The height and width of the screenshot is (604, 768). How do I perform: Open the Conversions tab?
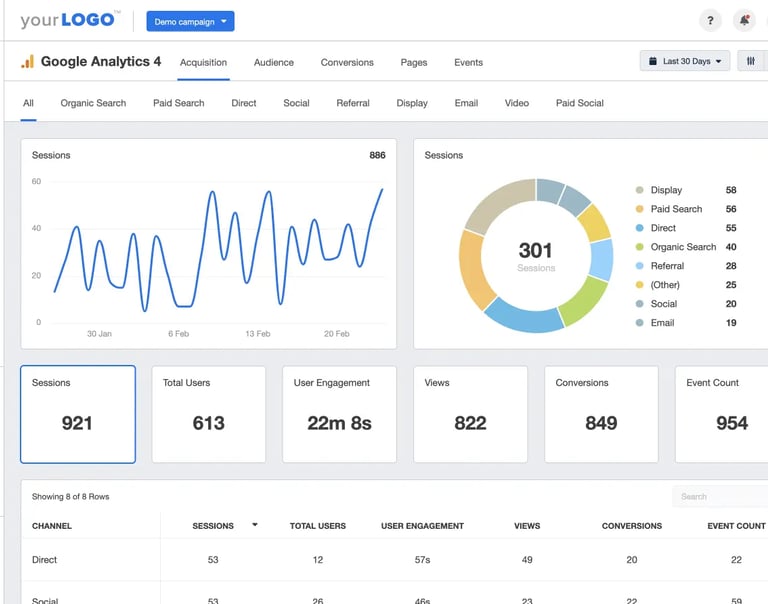[x=347, y=63]
